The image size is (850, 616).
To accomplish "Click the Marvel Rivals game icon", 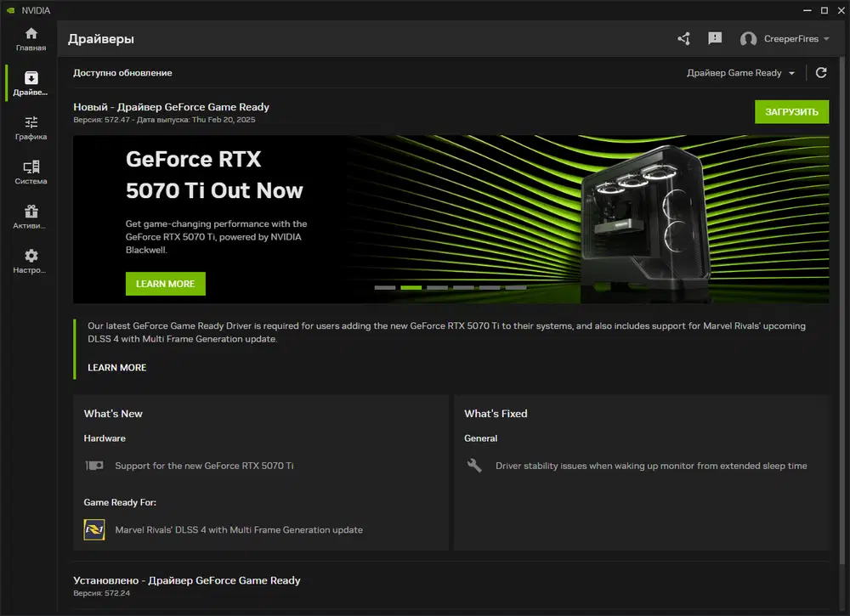I will [x=93, y=529].
